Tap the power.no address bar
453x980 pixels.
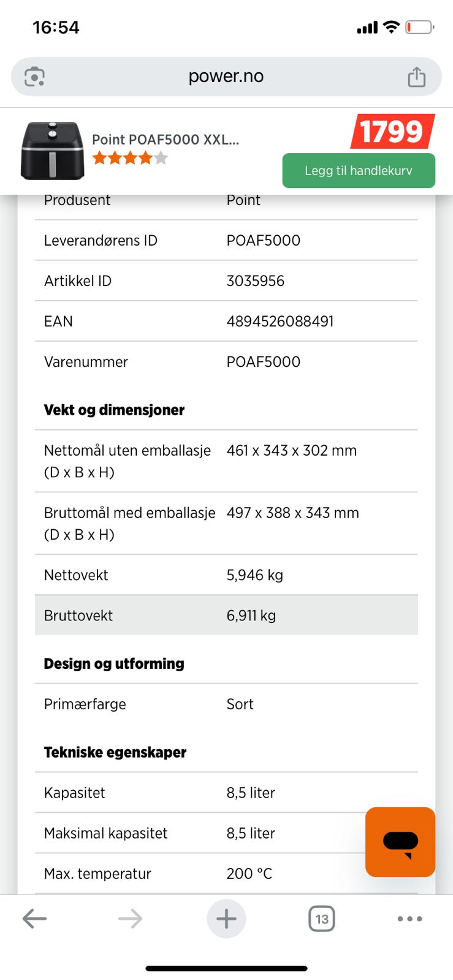point(226,77)
